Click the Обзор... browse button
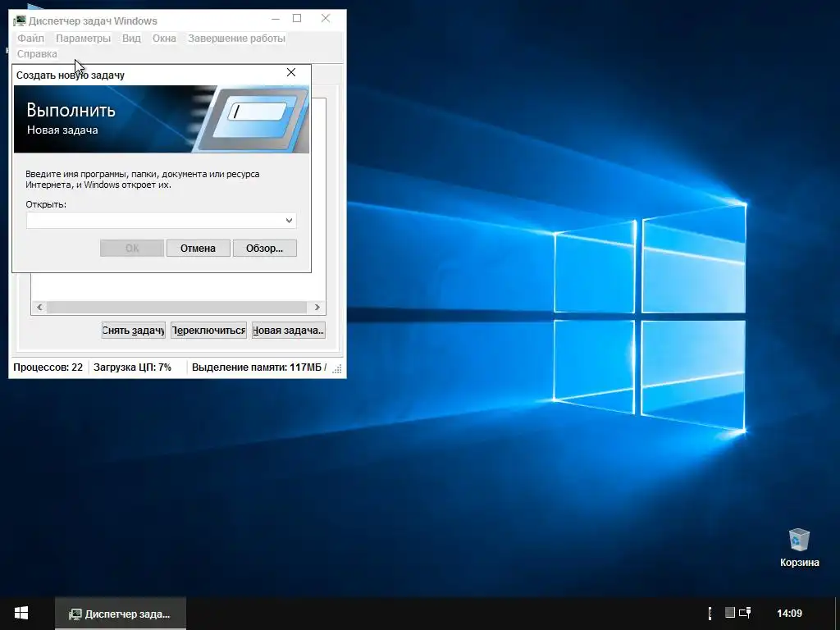 coord(265,248)
